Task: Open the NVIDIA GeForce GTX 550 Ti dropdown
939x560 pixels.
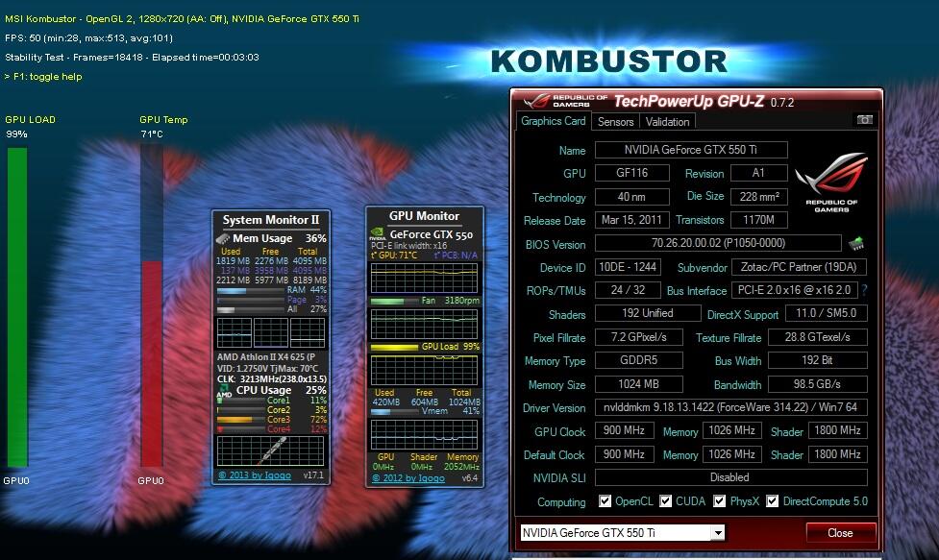Action: pyautogui.click(x=717, y=532)
